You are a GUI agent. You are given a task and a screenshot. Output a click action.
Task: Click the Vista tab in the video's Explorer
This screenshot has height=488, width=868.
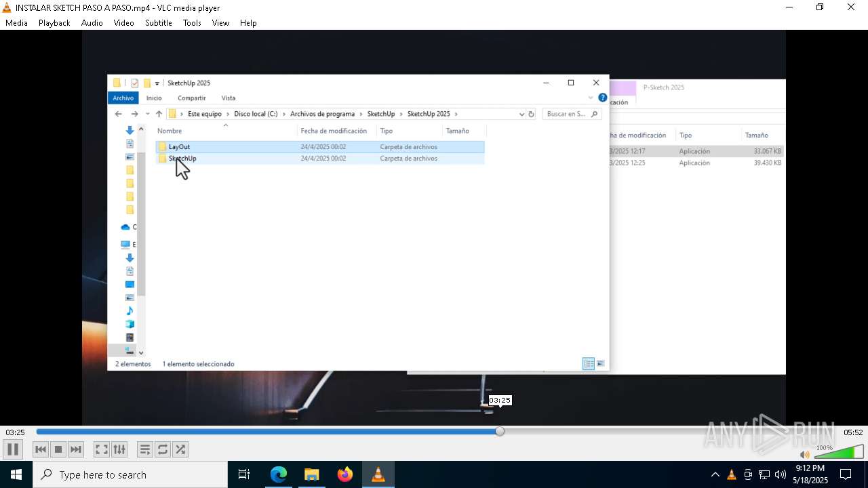click(229, 98)
